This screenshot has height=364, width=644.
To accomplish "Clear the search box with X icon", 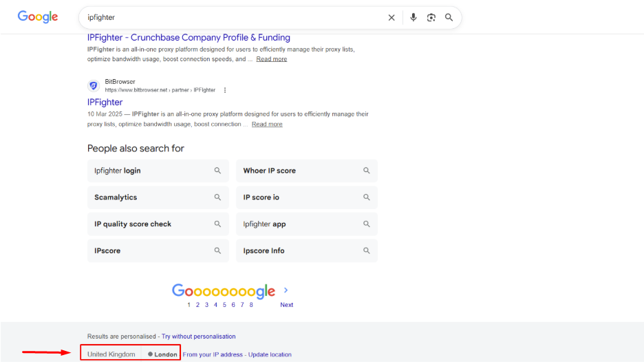I will [x=391, y=17].
